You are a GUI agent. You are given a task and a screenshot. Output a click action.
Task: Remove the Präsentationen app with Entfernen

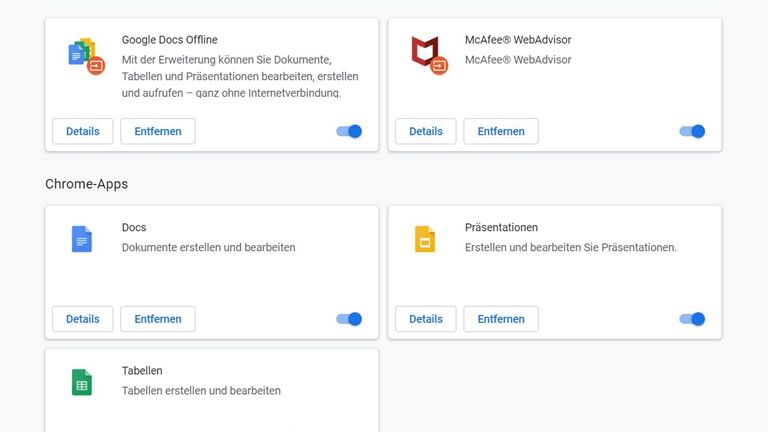click(501, 319)
